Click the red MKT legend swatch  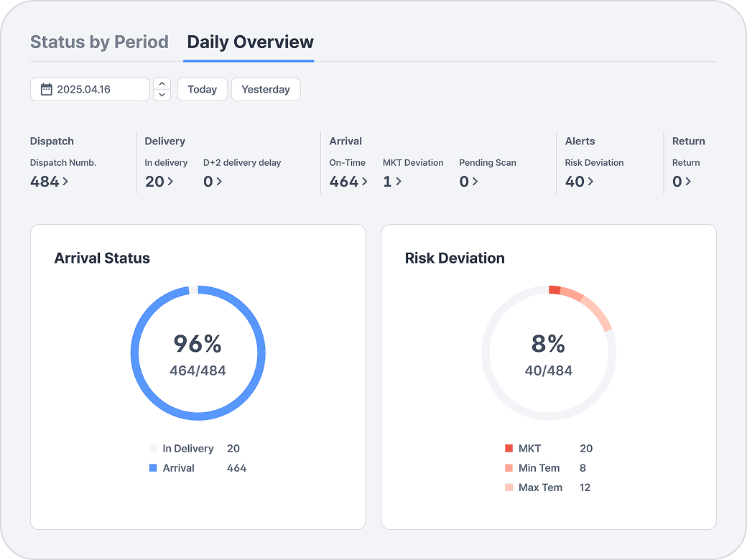click(509, 449)
